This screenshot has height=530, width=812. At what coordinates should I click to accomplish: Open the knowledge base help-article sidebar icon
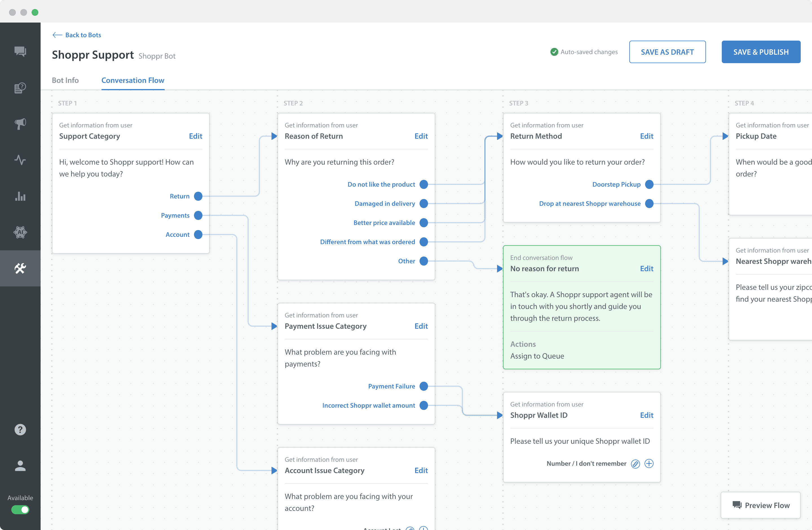(20, 88)
